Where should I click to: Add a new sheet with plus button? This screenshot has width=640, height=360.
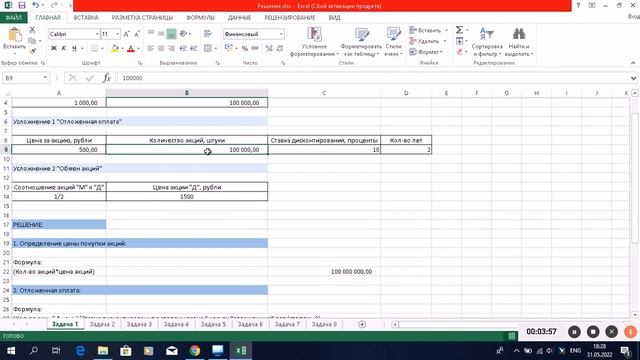(x=362, y=324)
